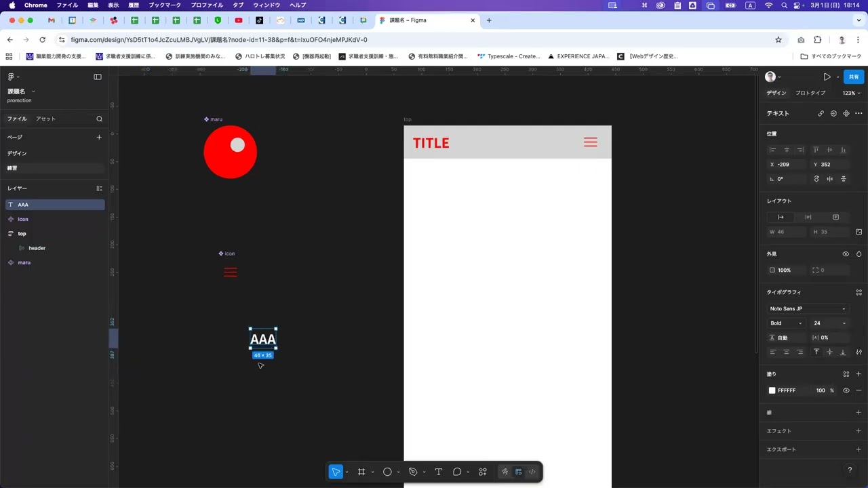This screenshot has height=488, width=868.
Task: Expand the Frame tool options arrow
Action: (372, 472)
